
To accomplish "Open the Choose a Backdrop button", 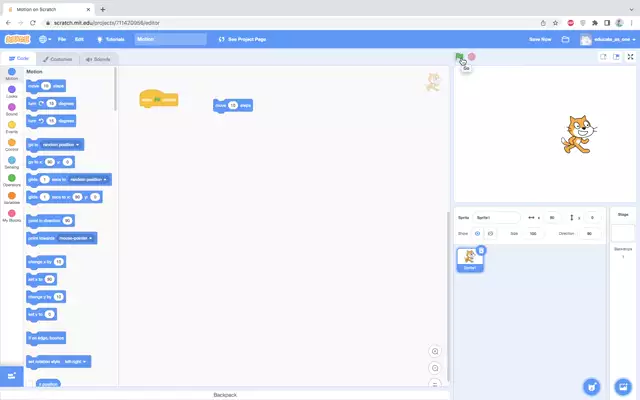I will click(x=623, y=387).
